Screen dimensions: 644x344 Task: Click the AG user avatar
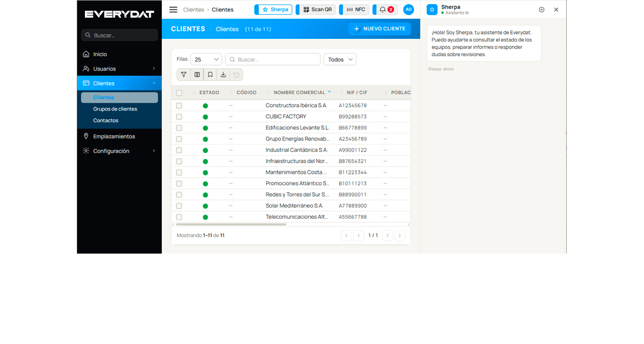(x=408, y=10)
